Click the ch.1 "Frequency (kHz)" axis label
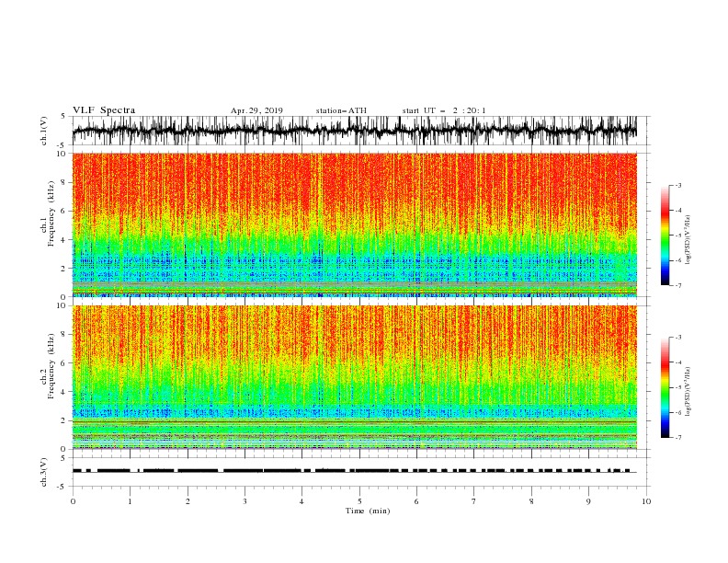This screenshot has height=563, width=728. click(51, 213)
